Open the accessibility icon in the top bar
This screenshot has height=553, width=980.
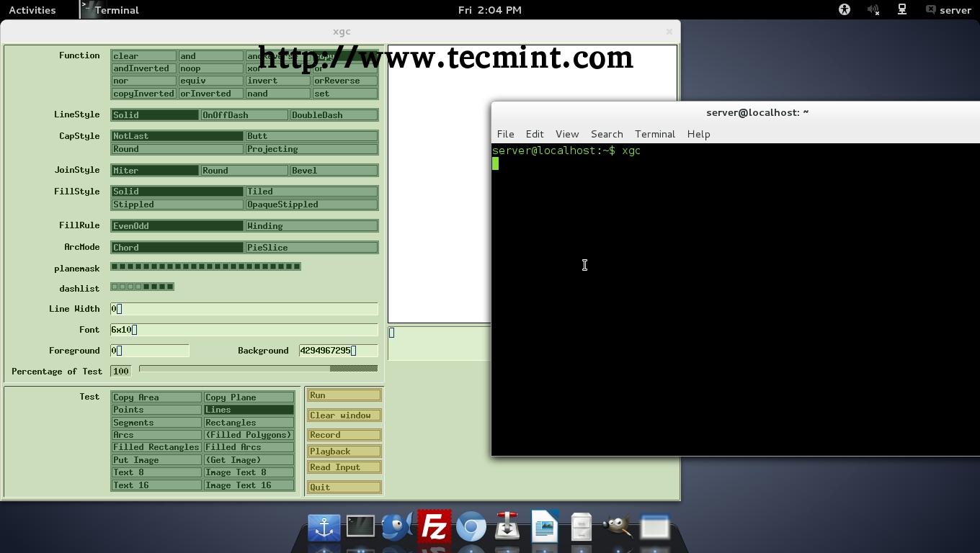tap(845, 10)
